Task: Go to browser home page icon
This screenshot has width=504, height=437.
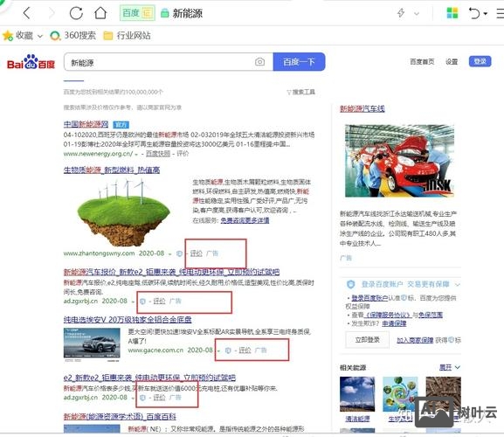Action: (x=100, y=13)
